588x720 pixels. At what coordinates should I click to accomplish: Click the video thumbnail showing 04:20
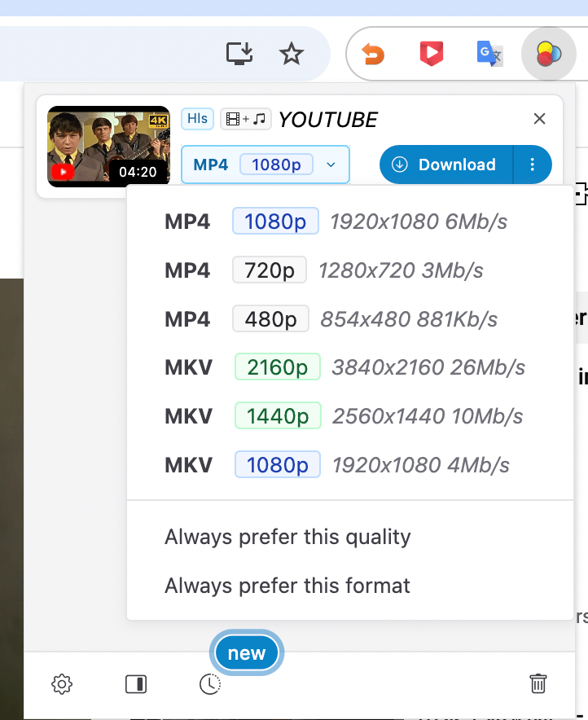[x=108, y=147]
